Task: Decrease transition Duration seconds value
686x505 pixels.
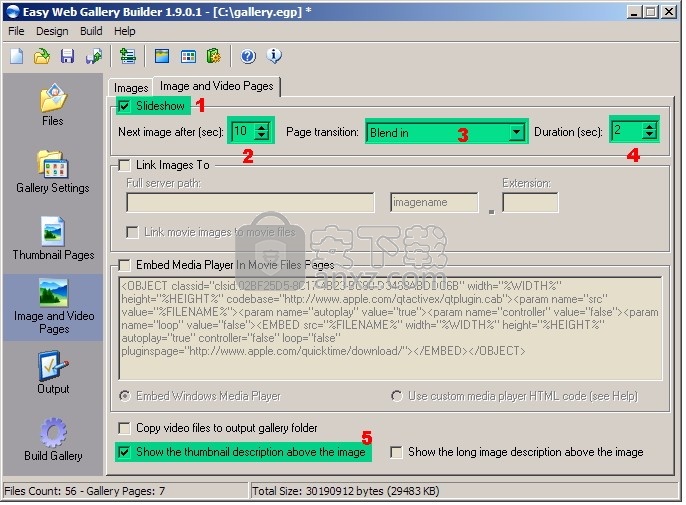Action: 649,135
